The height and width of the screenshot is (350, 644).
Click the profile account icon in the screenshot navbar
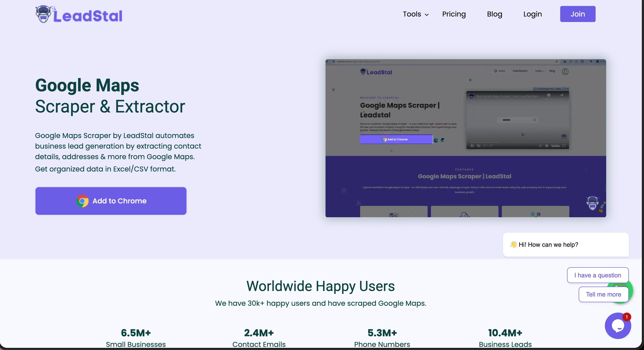566,71
